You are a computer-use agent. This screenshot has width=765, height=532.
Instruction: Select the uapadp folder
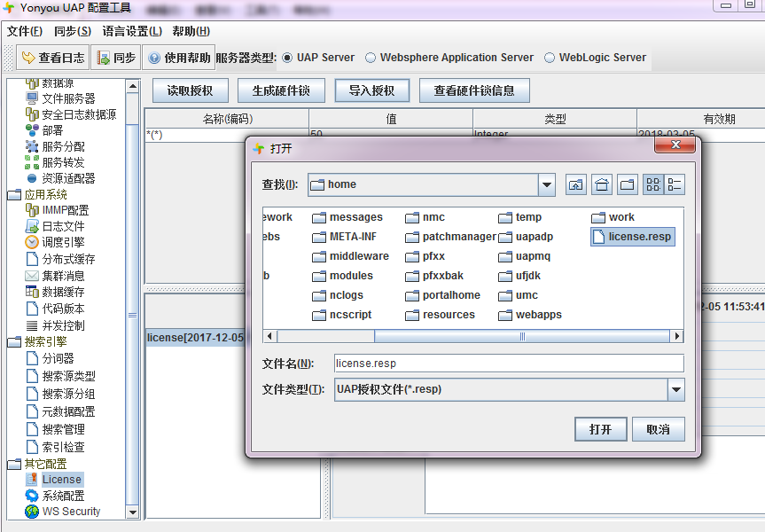(526, 237)
